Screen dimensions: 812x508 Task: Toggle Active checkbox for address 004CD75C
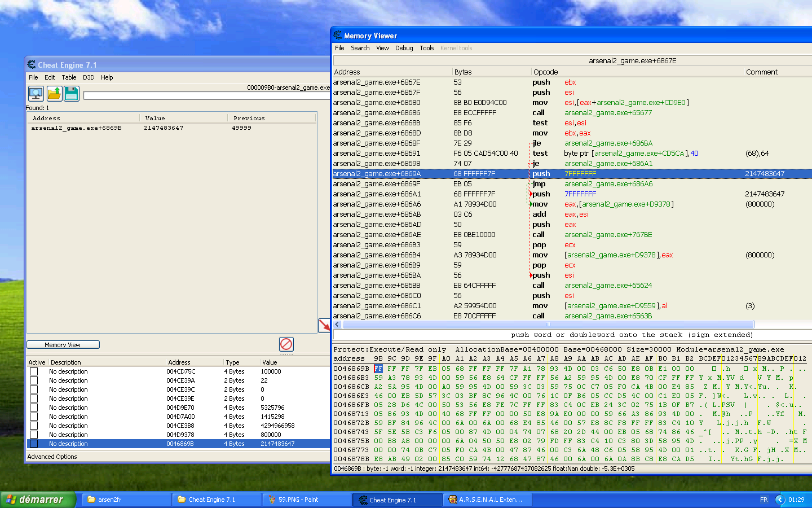[x=34, y=371]
